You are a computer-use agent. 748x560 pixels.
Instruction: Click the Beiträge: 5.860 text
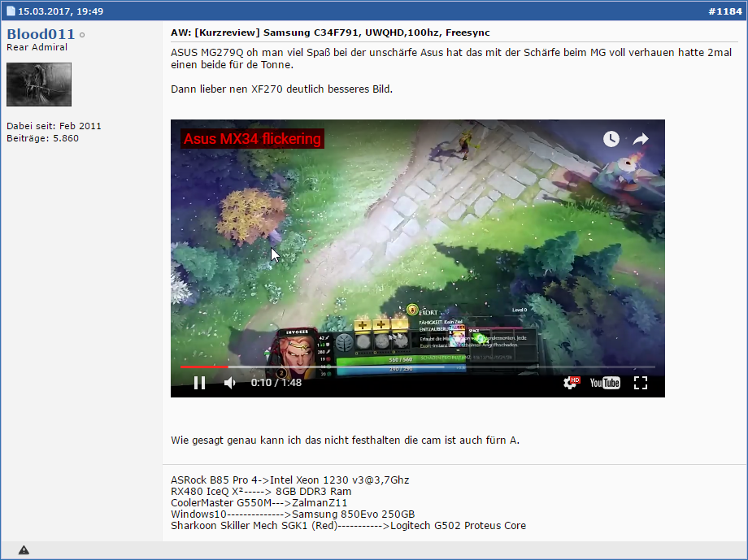[x=42, y=138]
